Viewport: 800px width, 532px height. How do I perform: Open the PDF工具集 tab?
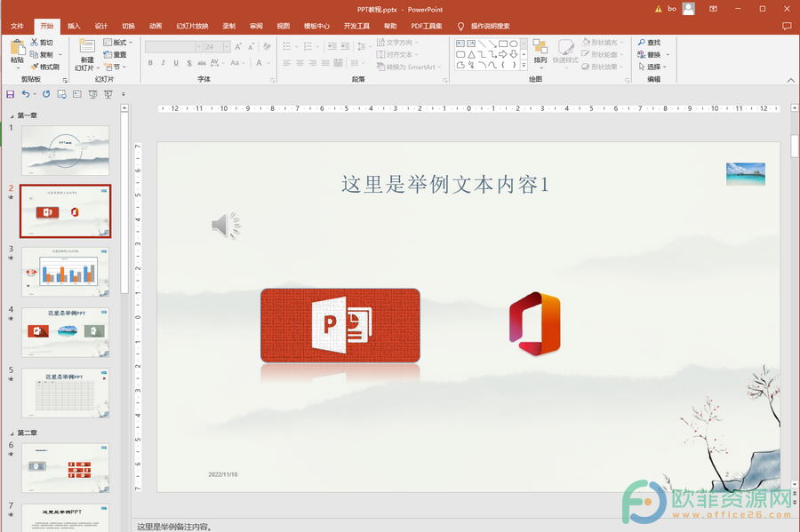tap(427, 26)
